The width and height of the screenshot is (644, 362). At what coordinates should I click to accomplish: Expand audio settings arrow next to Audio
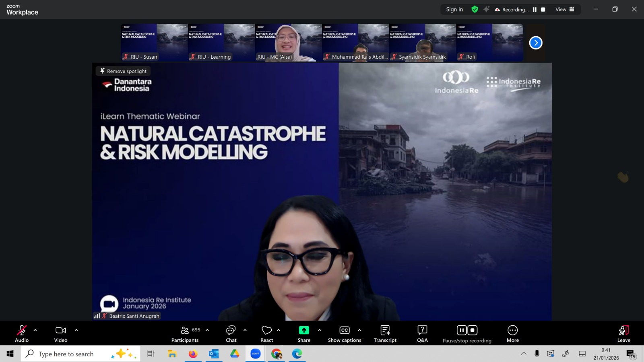[x=35, y=330]
